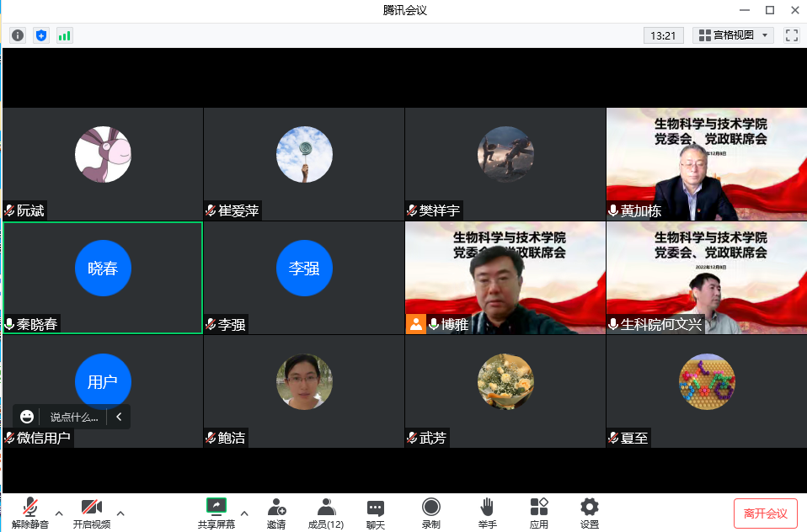The height and width of the screenshot is (532, 807).
Task: Check the green network signal icon
Action: (x=65, y=35)
